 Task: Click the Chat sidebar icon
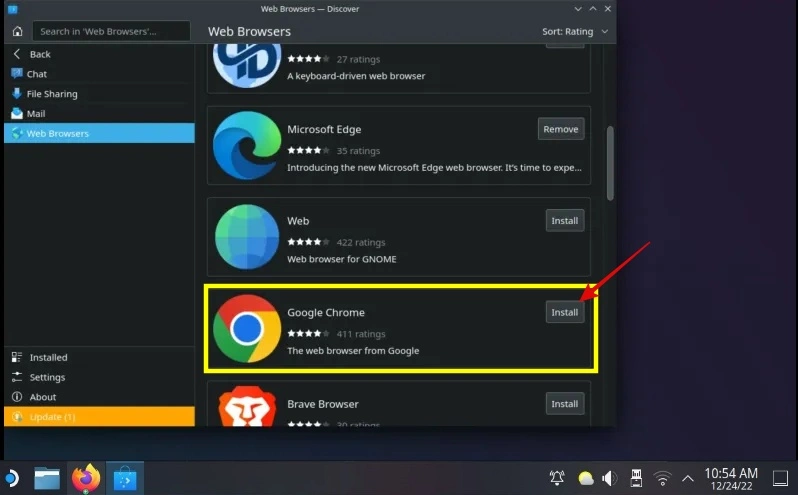17,74
